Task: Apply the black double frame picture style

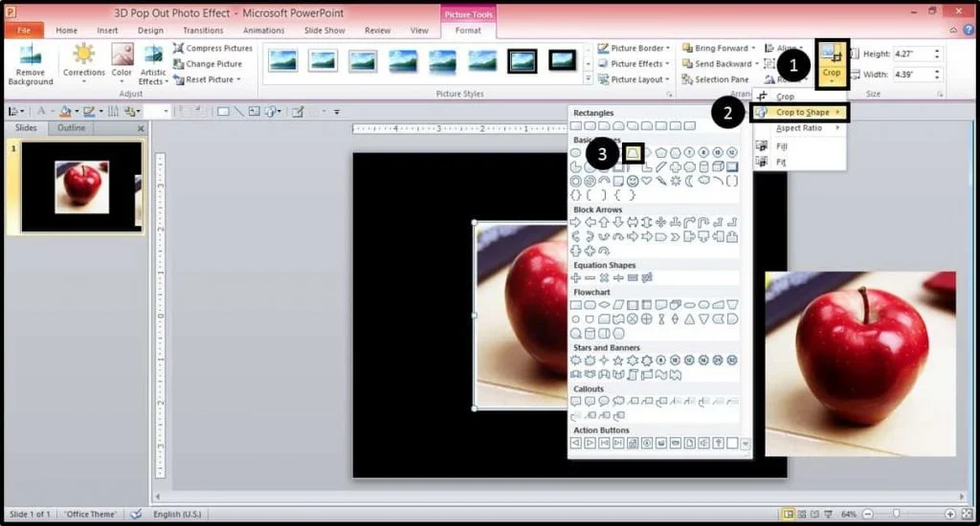Action: pyautogui.click(x=523, y=60)
